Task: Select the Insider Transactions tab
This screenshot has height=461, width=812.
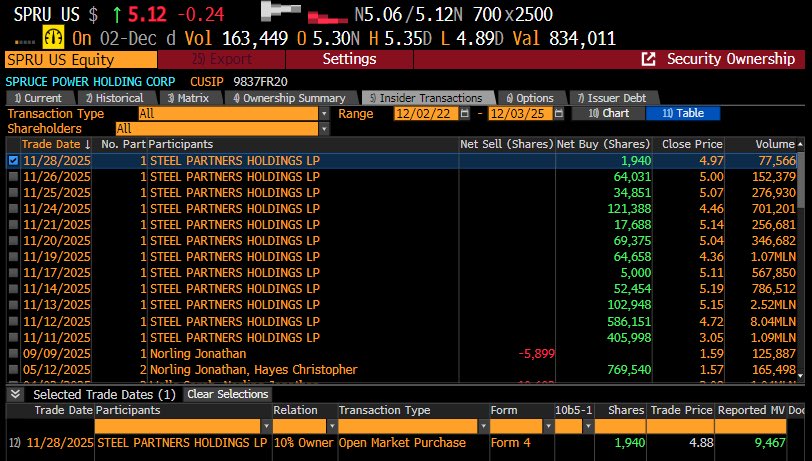Action: (427, 98)
